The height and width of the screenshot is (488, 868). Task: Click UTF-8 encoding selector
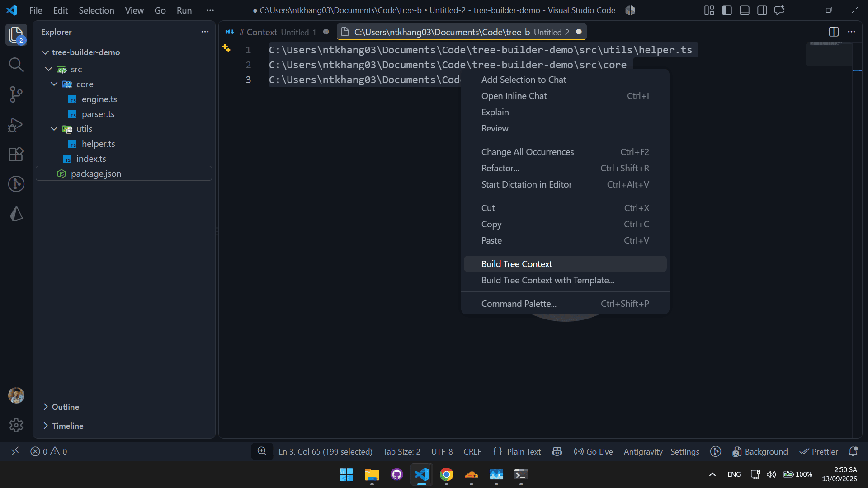tap(442, 451)
